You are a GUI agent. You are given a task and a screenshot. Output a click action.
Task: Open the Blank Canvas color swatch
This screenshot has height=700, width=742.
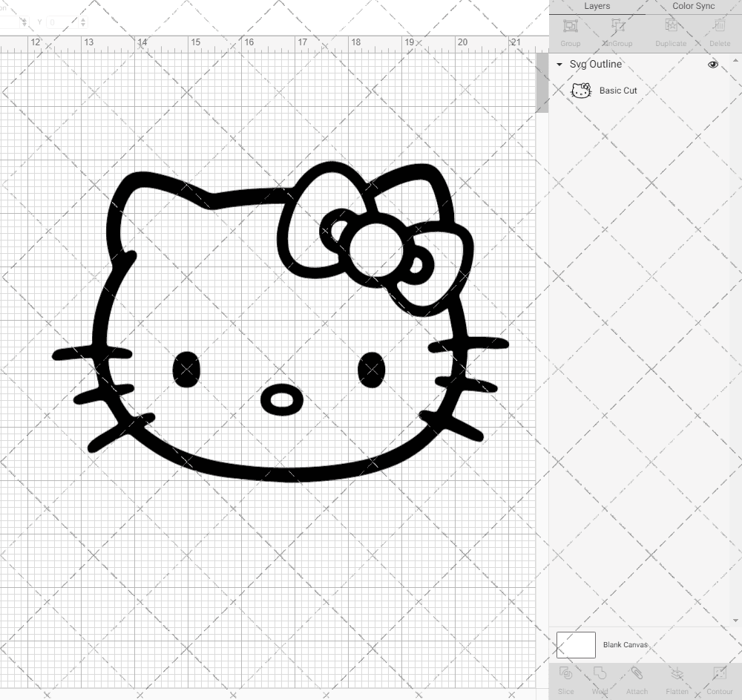(576, 644)
